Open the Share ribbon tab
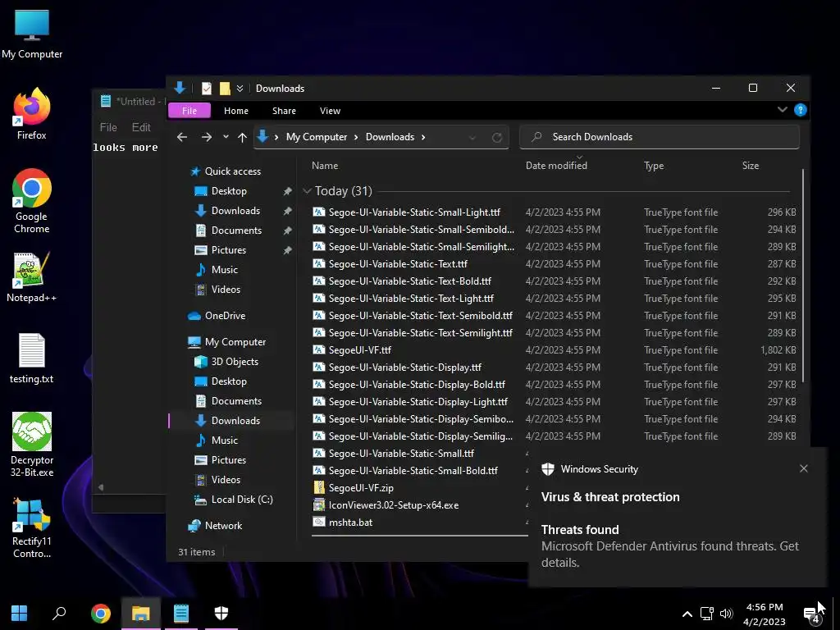The image size is (840, 630). [284, 111]
